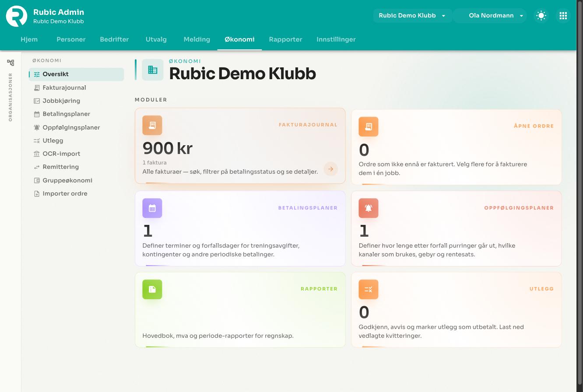Open the Bedrifter tab
583x392 pixels.
tap(114, 39)
